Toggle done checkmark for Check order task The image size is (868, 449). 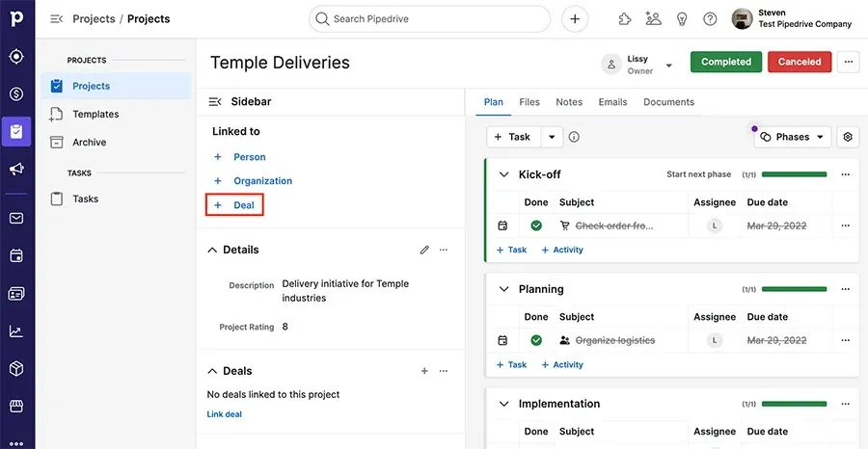point(536,225)
